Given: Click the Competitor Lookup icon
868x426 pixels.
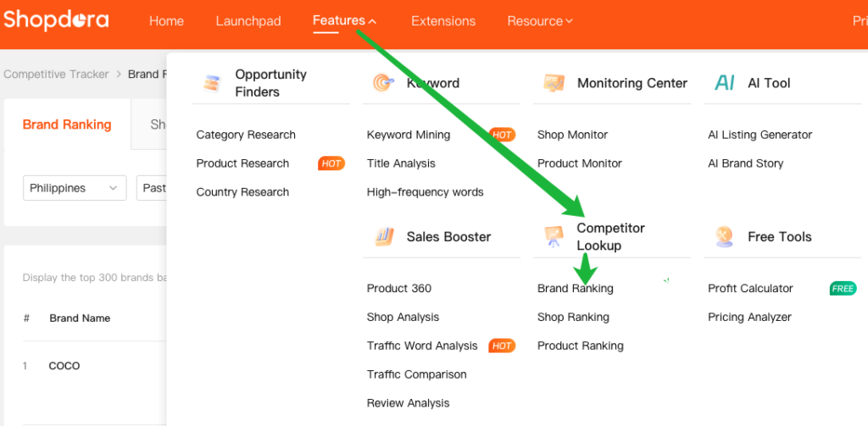Looking at the screenshot, I should pyautogui.click(x=554, y=237).
